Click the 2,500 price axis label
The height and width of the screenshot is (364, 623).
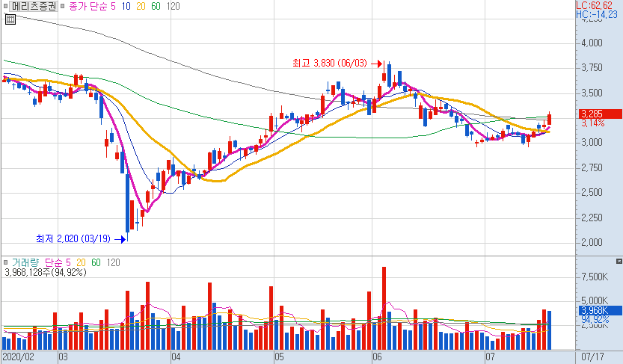click(592, 193)
